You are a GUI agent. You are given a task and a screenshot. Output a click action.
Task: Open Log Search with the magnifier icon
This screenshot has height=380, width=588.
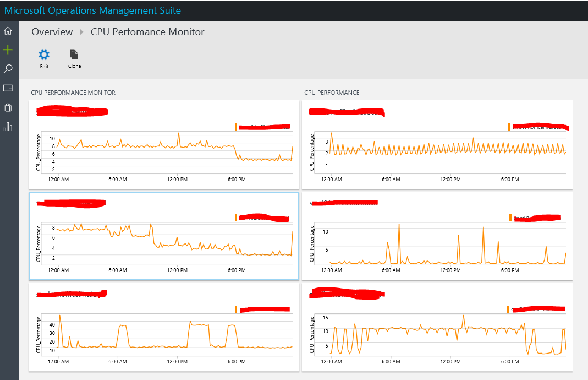point(8,68)
